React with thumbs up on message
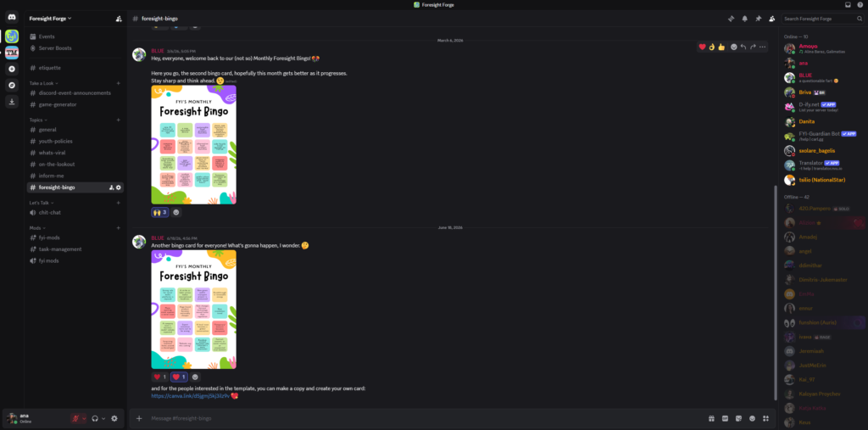This screenshot has width=868, height=430. [x=721, y=47]
